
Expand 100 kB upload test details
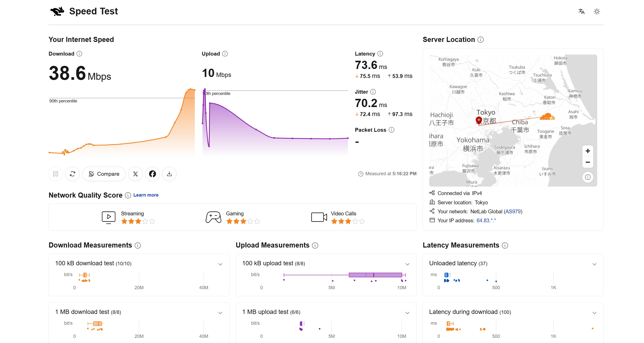point(407,264)
